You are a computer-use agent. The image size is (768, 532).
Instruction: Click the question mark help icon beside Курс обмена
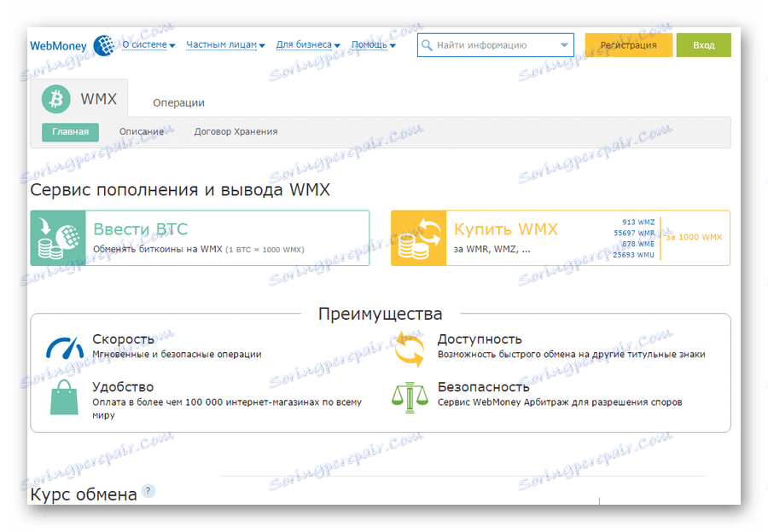[148, 490]
